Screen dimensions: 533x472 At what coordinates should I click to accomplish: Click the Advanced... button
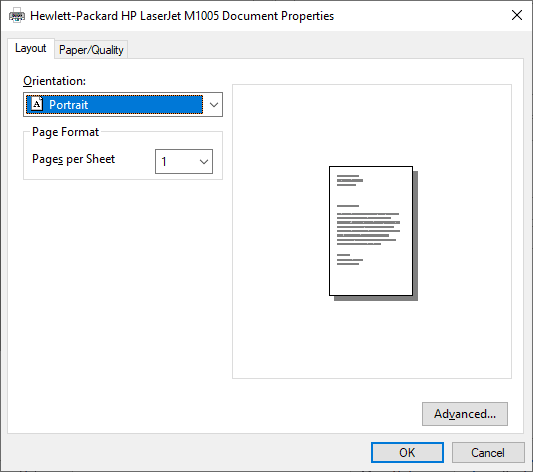(465, 414)
